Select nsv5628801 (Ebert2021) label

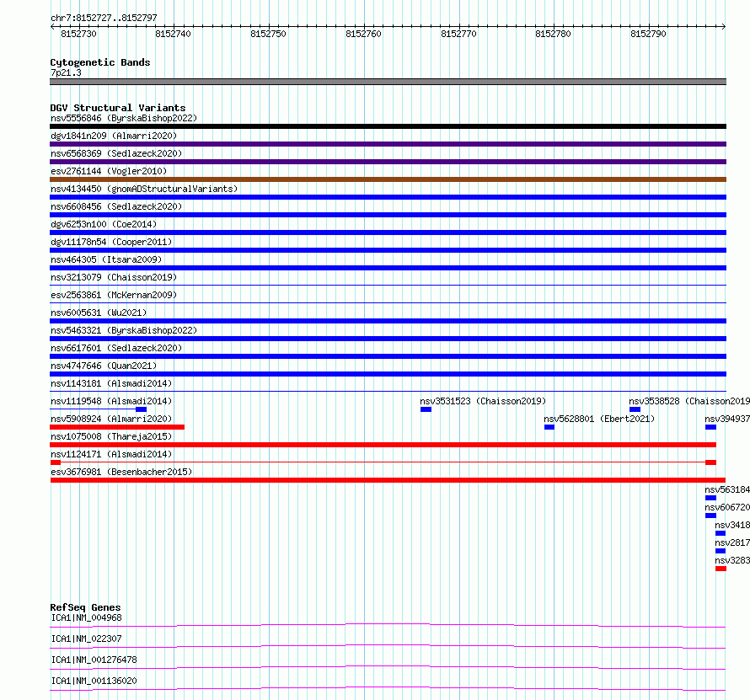(599, 419)
